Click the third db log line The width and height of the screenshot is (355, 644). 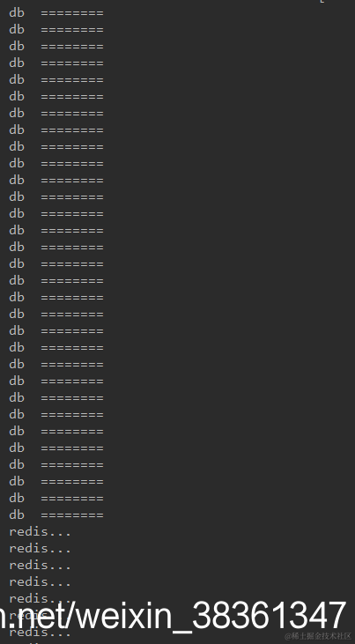56,47
